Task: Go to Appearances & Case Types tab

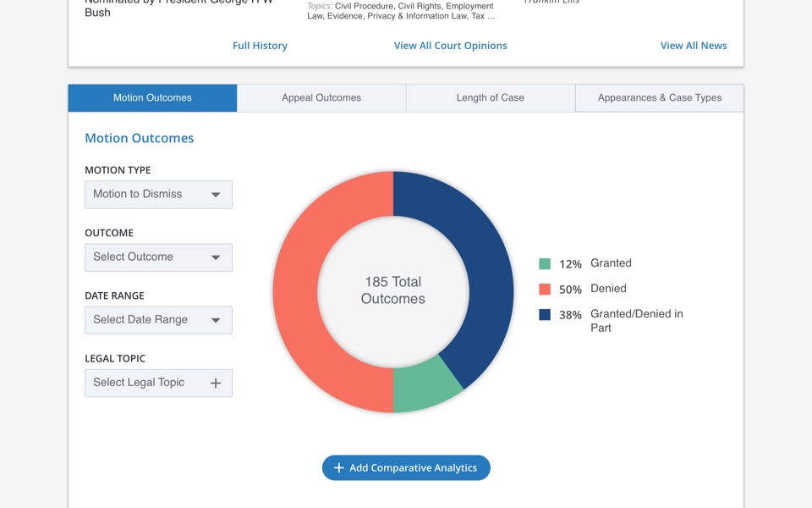Action: point(660,98)
